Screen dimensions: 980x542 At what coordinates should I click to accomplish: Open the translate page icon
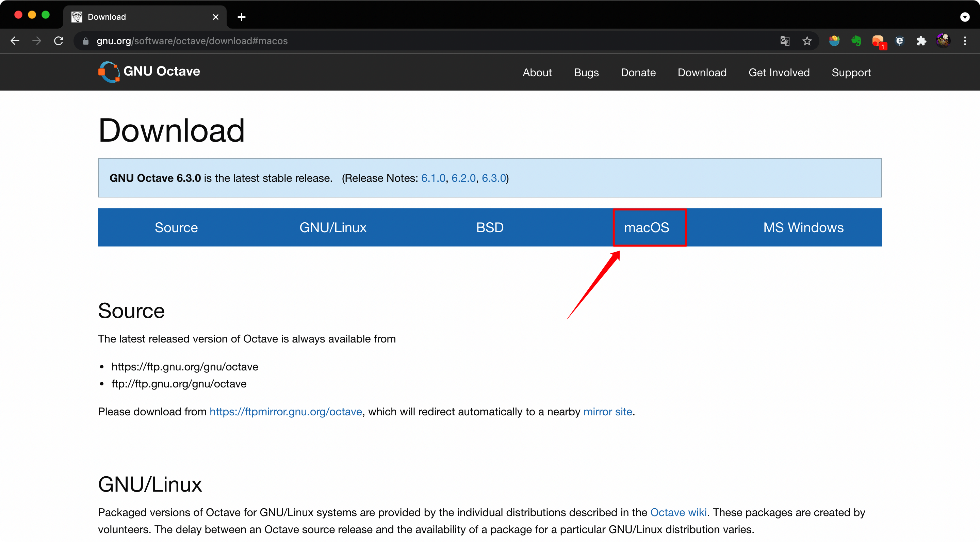[x=785, y=41]
